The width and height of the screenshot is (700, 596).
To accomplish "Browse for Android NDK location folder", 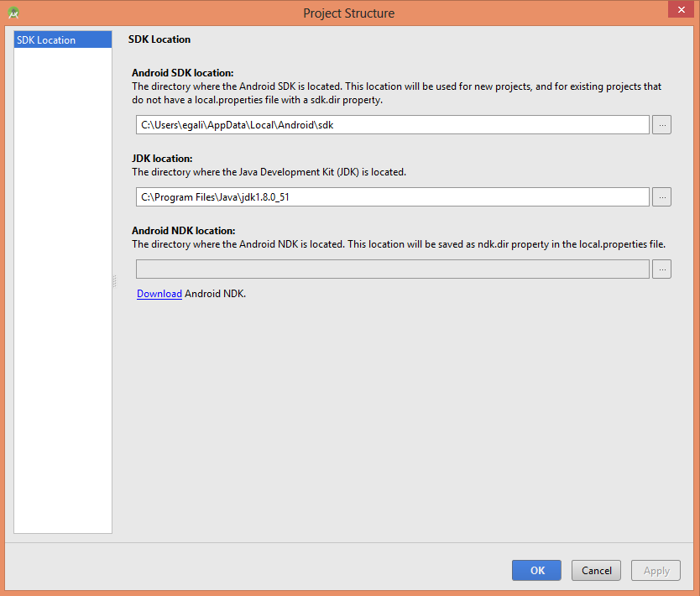I will point(661,269).
